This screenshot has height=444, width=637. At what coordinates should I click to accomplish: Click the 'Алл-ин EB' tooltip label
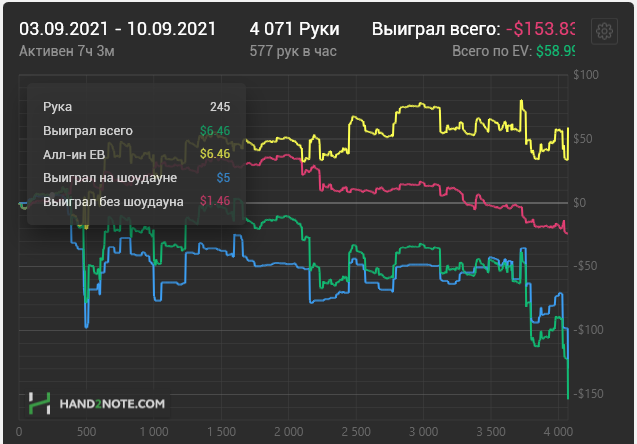tap(74, 154)
